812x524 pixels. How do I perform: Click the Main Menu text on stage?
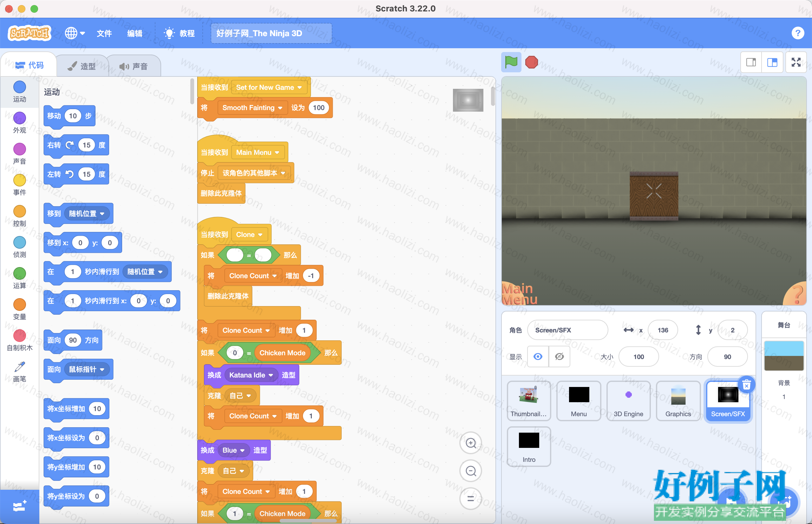pos(520,294)
